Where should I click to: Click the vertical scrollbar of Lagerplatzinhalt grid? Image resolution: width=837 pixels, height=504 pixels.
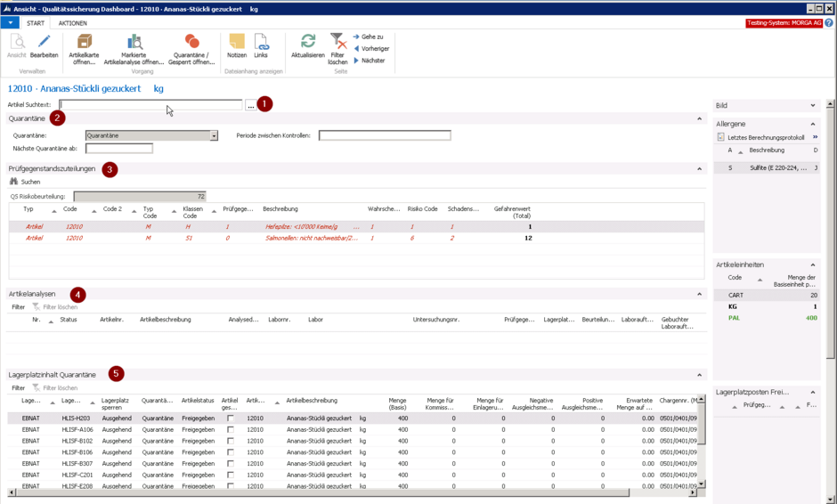pyautogui.click(x=702, y=441)
